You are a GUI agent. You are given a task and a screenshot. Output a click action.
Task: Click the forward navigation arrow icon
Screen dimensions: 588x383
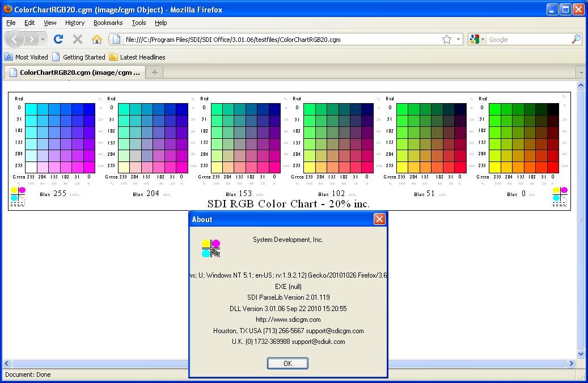tap(30, 39)
